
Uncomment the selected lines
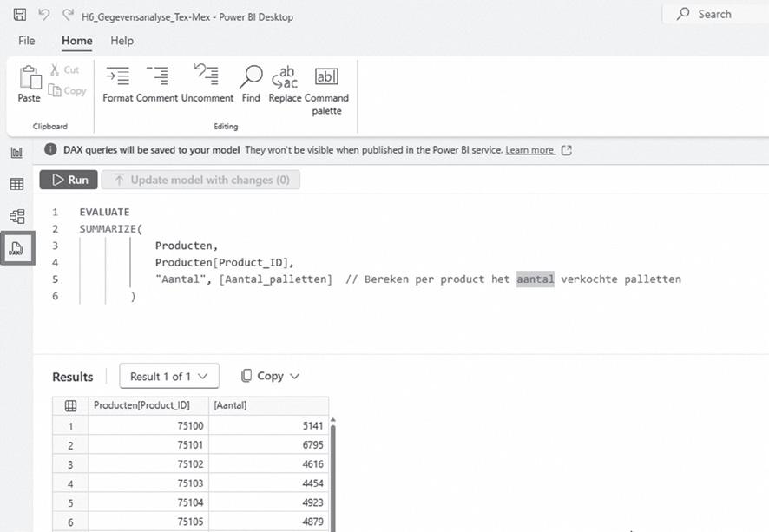[x=207, y=84]
